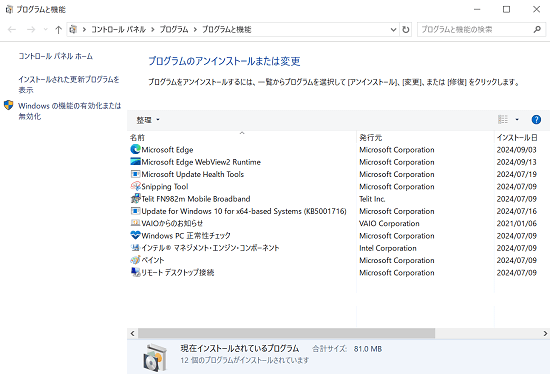Click the window title bar program icon
550x374 pixels.
9,9
